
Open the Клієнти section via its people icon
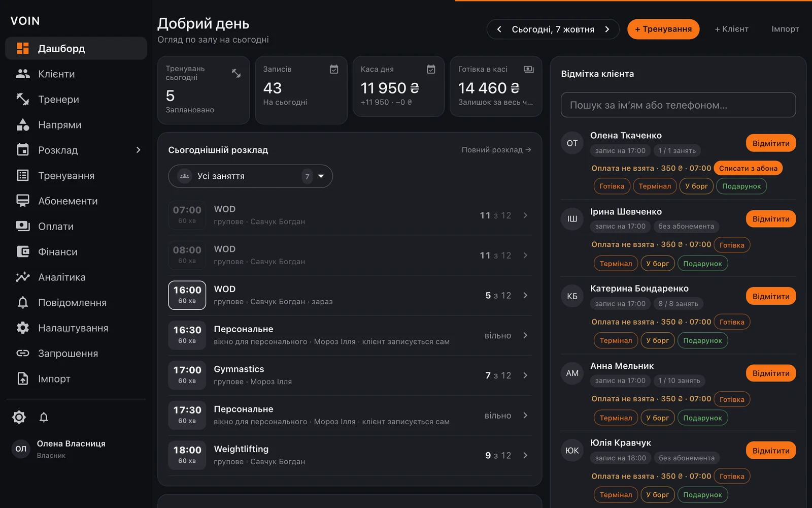click(x=23, y=74)
